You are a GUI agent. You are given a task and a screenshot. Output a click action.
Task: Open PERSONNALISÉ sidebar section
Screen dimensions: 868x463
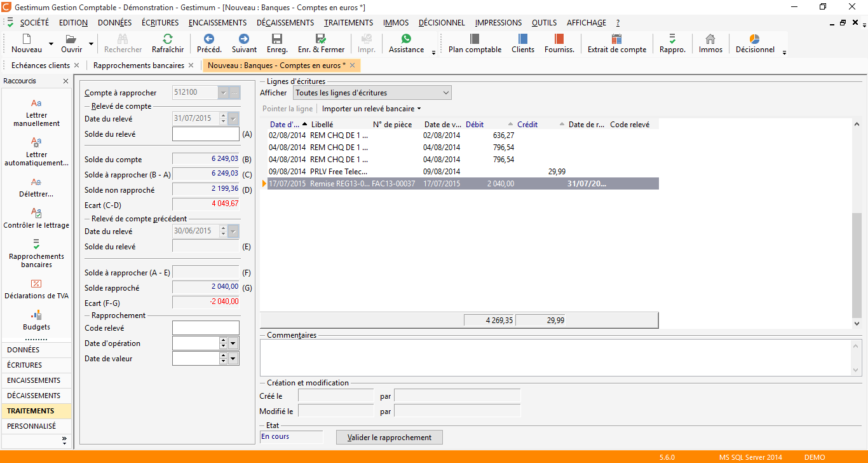(36, 426)
